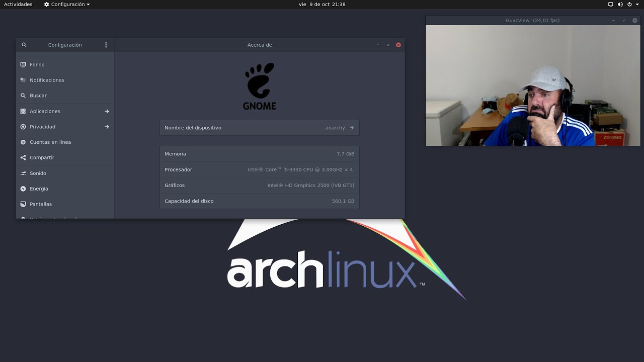
Task: Click the GNOME foot logo
Action: pyautogui.click(x=260, y=86)
